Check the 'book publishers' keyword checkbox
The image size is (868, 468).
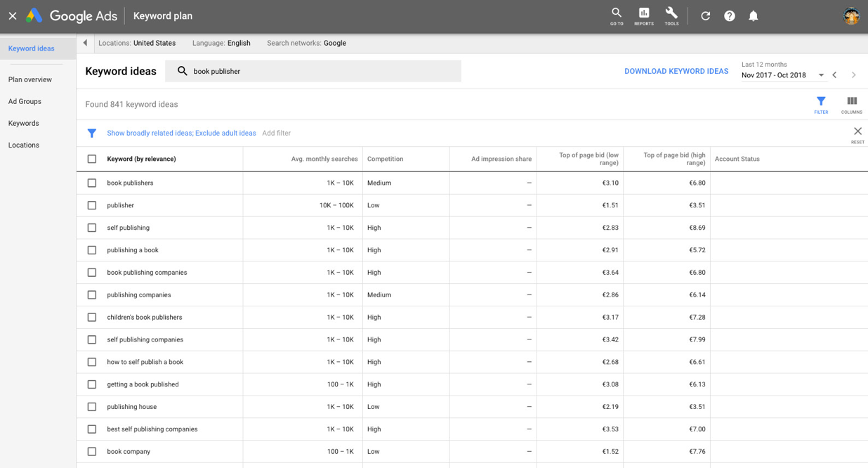point(92,183)
